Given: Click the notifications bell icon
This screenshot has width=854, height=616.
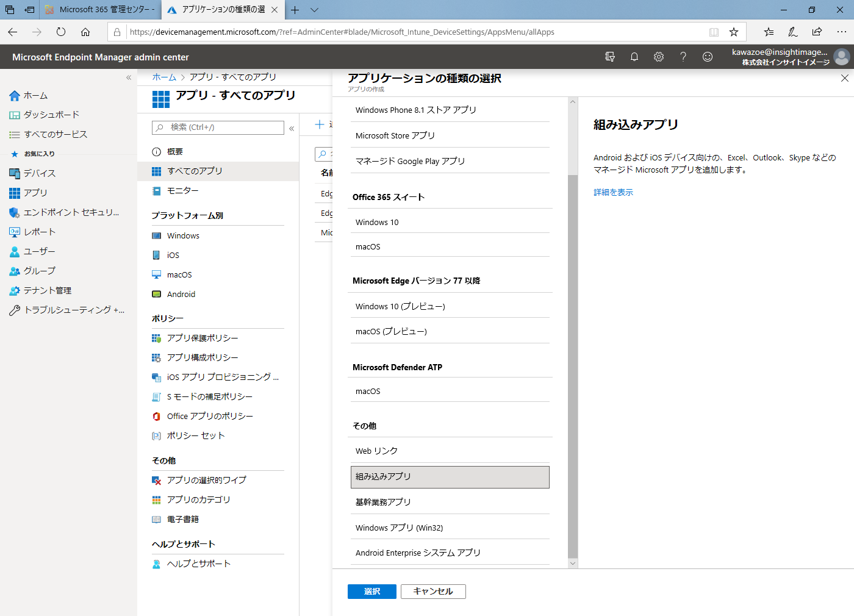Looking at the screenshot, I should click(x=634, y=57).
